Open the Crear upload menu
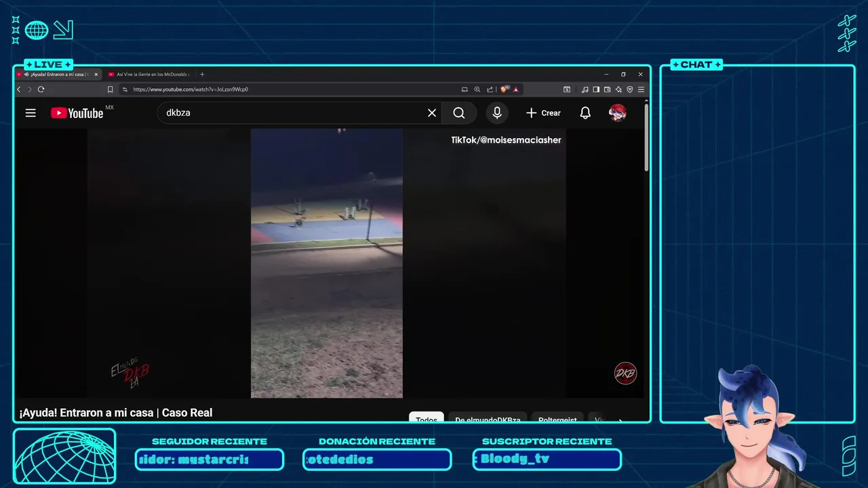868x488 pixels. coord(544,113)
